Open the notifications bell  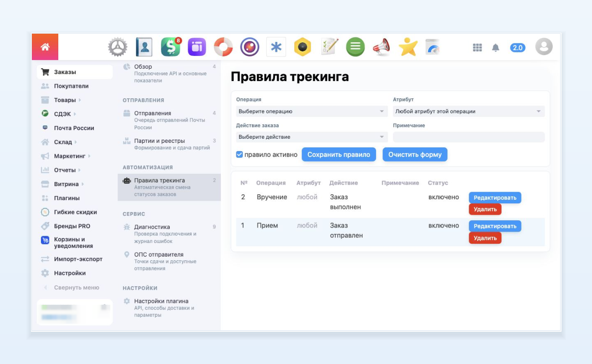[496, 47]
